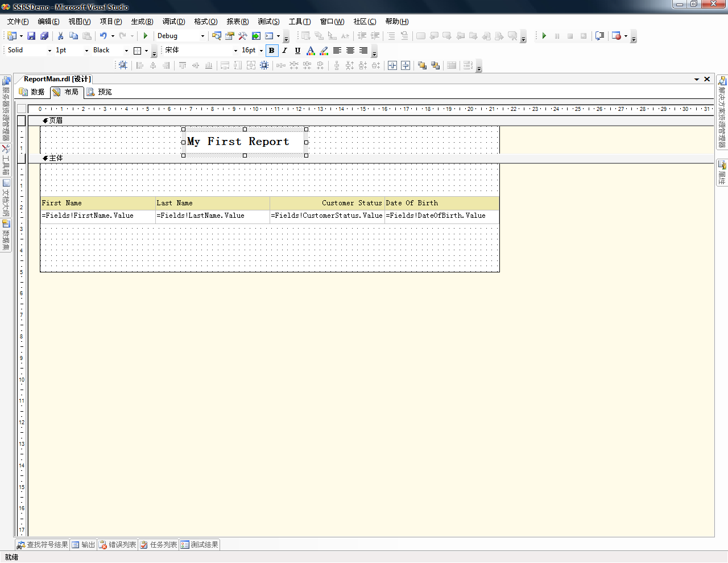The width and height of the screenshot is (728, 563).
Task: Set the background highlight color
Action: point(324,51)
